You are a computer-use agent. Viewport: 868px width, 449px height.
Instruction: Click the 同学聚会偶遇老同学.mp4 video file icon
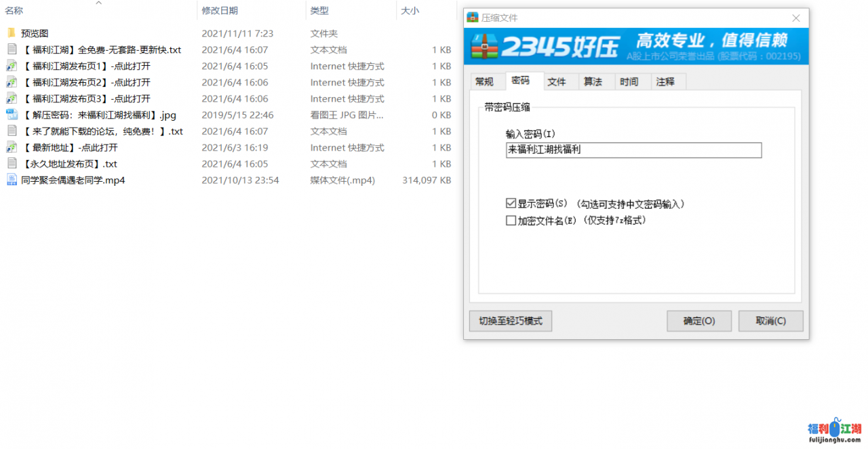coord(12,180)
